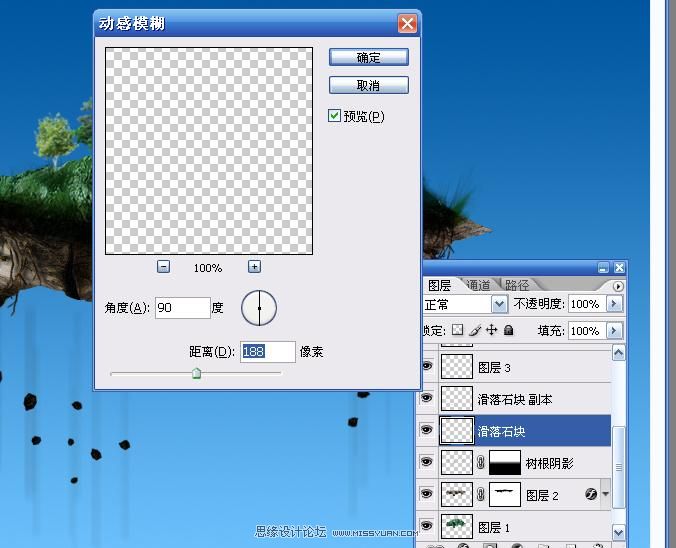Click the distance field showing 188
Screen dimensions: 676x548
pyautogui.click(x=268, y=352)
